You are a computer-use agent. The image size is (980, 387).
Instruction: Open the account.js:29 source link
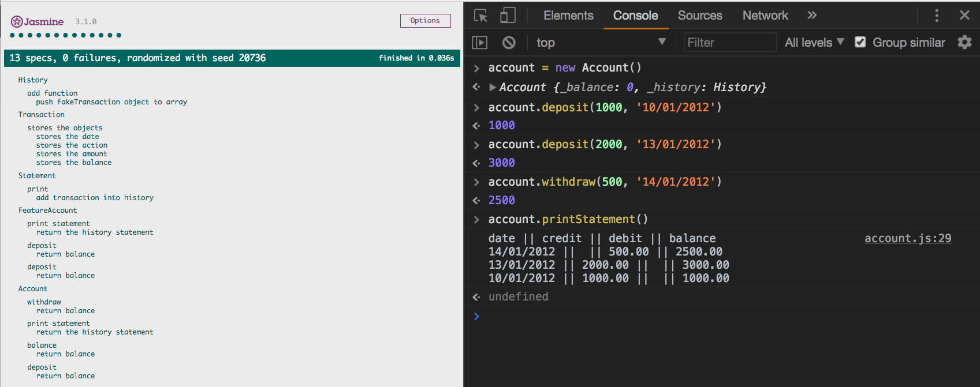907,238
